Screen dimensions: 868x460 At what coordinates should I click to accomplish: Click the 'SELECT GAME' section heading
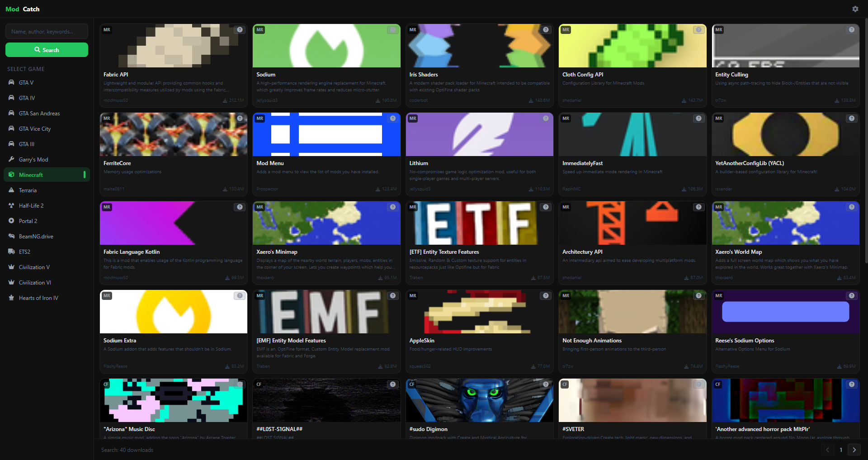click(x=26, y=69)
